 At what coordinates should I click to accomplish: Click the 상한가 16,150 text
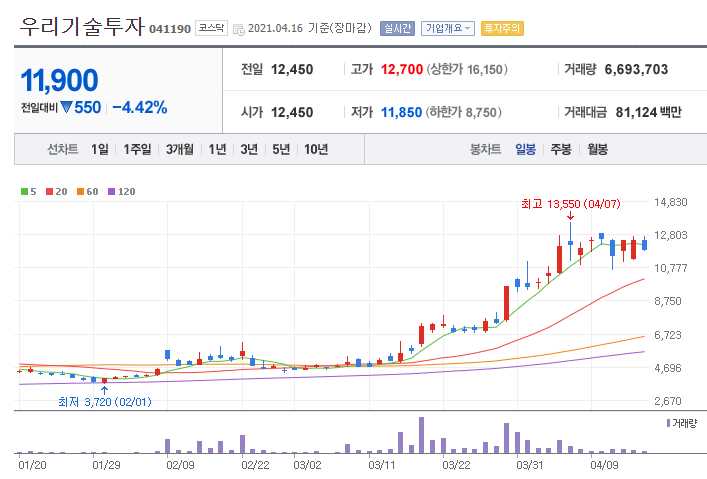tap(467, 69)
